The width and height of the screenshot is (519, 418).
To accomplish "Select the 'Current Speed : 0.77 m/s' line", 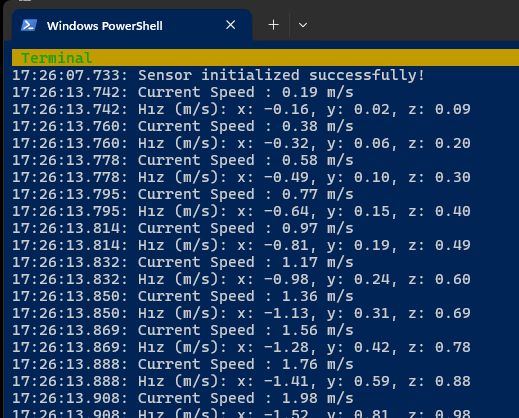I will point(183,194).
